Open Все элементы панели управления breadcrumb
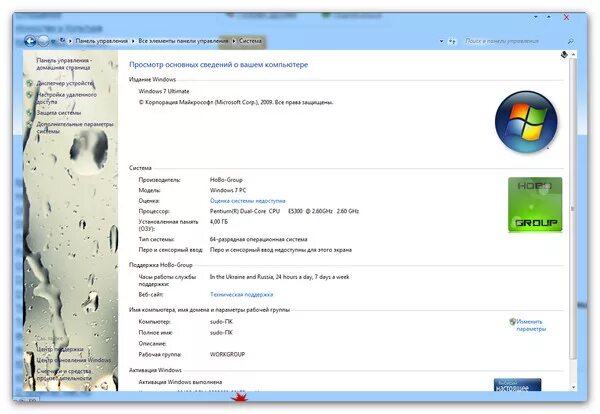Screen dimensions: 600x414 click(x=183, y=41)
